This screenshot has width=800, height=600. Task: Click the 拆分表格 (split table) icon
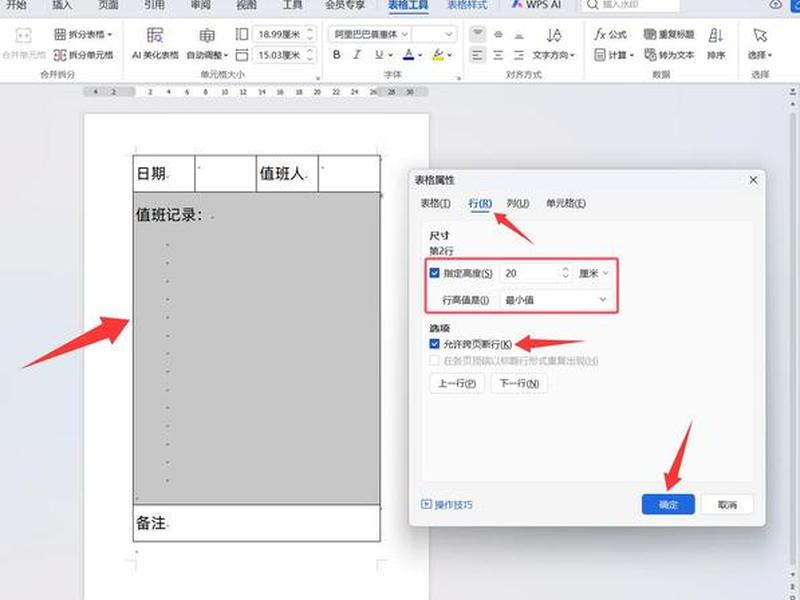tap(60, 34)
